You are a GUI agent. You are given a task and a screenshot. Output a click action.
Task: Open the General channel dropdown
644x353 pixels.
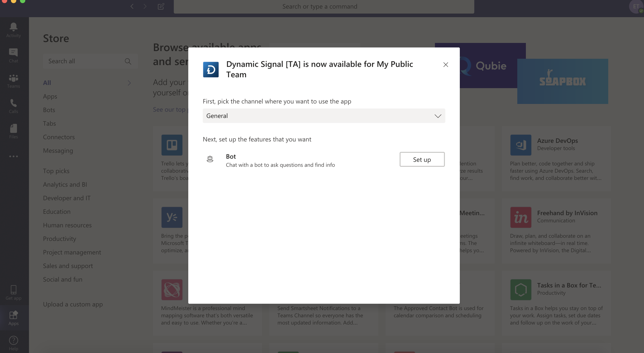pos(324,116)
